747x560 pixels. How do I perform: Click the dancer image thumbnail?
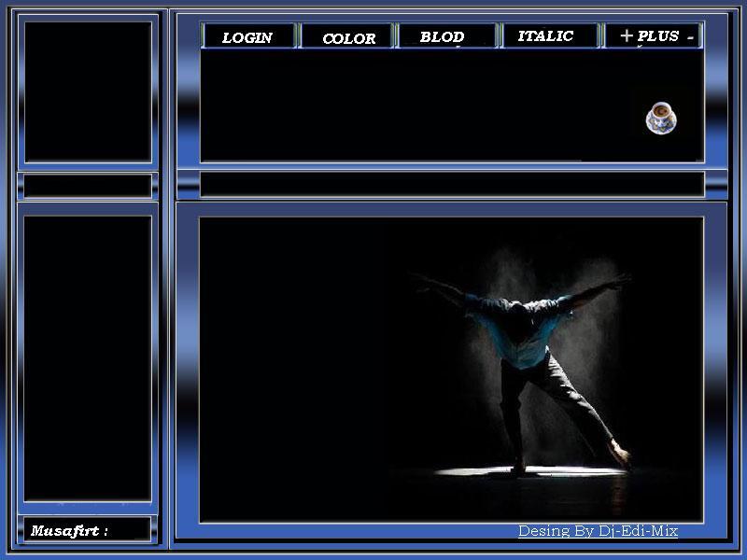pos(451,370)
